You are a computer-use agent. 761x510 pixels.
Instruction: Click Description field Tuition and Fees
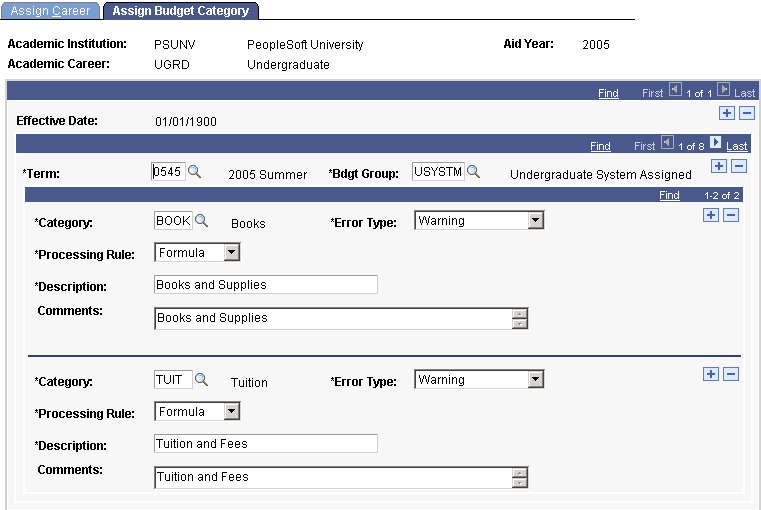265,444
